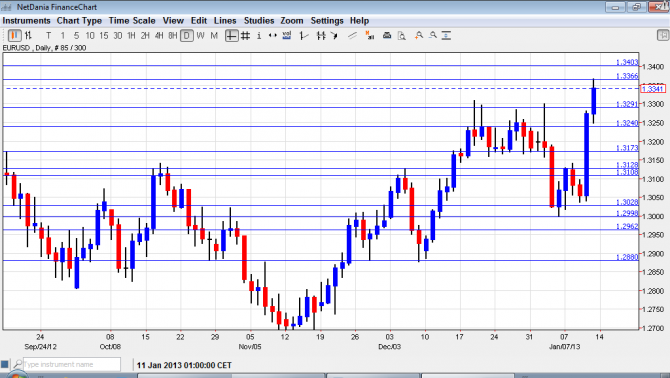Open the Lines menu
This screenshot has height=378, width=670.
(225, 21)
